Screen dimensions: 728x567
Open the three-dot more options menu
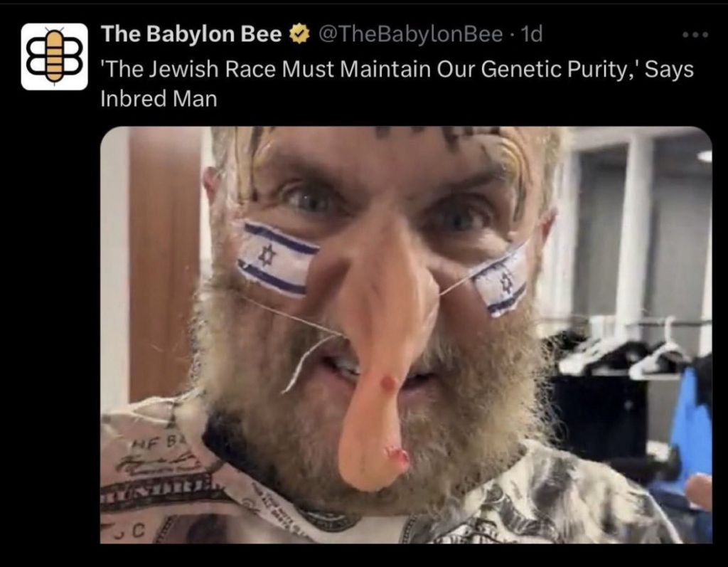pyautogui.click(x=695, y=34)
